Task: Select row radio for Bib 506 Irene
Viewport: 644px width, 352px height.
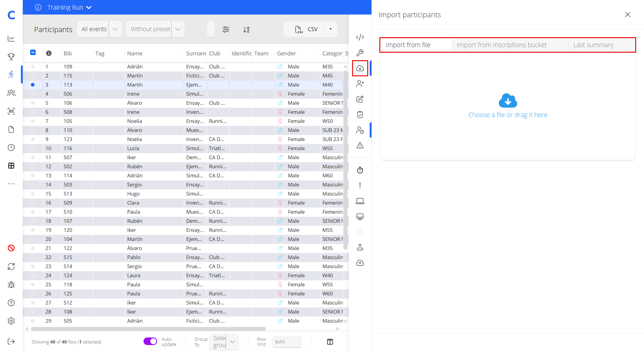Action: point(33,94)
